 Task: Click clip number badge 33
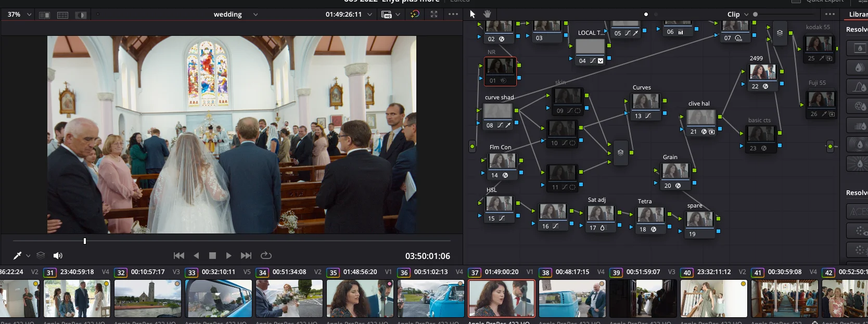click(x=192, y=273)
